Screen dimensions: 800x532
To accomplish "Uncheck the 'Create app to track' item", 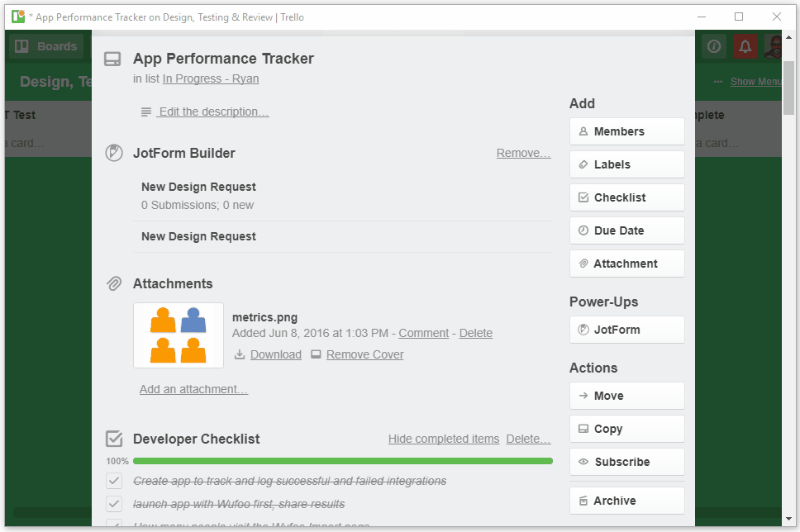I will [x=114, y=481].
